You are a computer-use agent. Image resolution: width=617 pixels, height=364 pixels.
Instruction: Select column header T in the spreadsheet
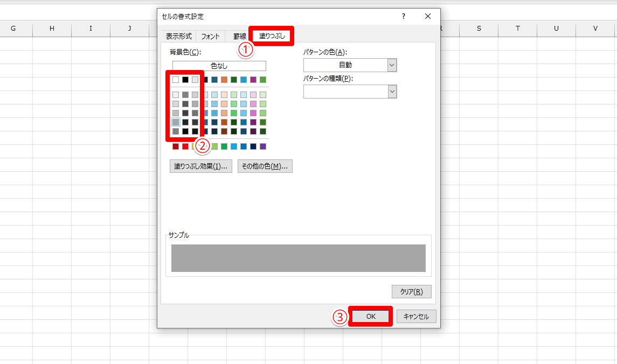[x=517, y=29]
